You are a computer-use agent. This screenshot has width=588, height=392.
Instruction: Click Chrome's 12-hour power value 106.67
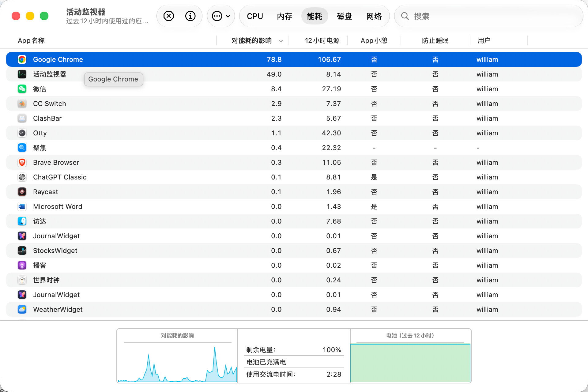click(x=329, y=59)
